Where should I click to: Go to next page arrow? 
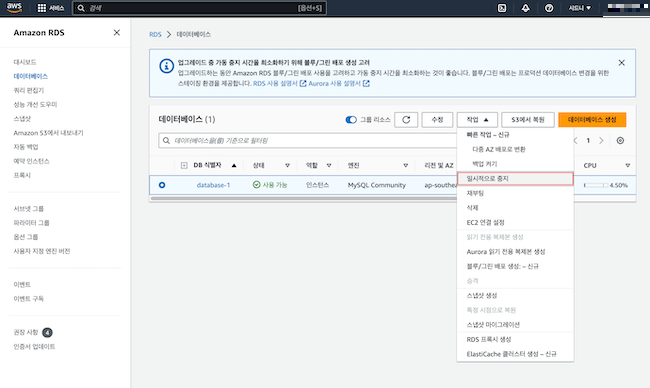(601, 141)
